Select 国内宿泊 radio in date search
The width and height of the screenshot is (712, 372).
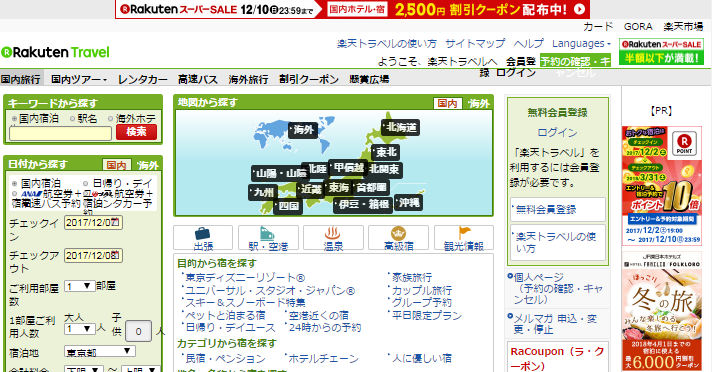(x=15, y=184)
